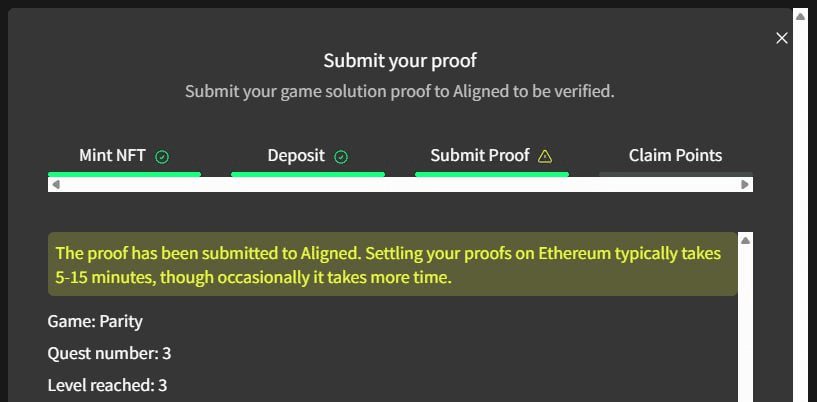817x402 pixels.
Task: Click the Mint NFT green checkmark icon
Action: [162, 156]
